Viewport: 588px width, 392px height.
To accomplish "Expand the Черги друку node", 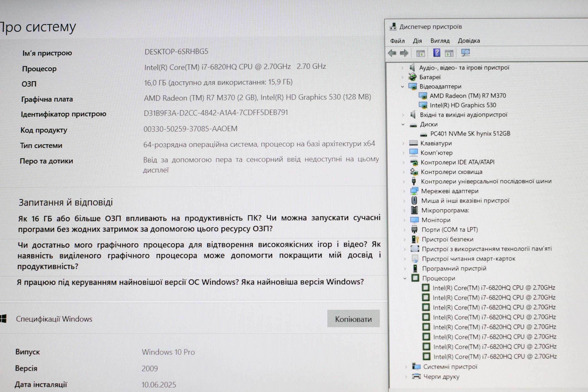I will pyautogui.click(x=406, y=377).
